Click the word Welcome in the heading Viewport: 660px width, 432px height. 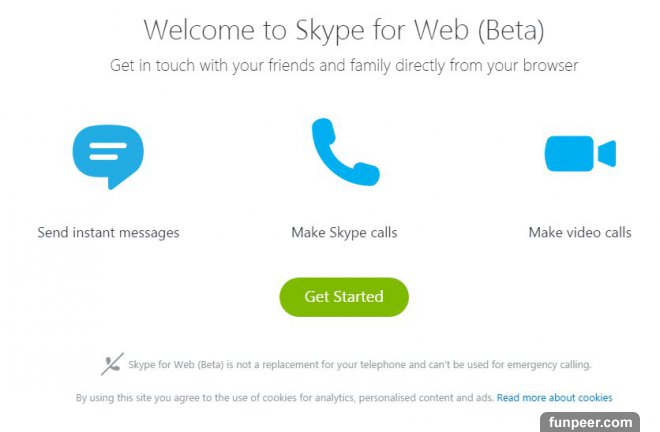pyautogui.click(x=204, y=30)
